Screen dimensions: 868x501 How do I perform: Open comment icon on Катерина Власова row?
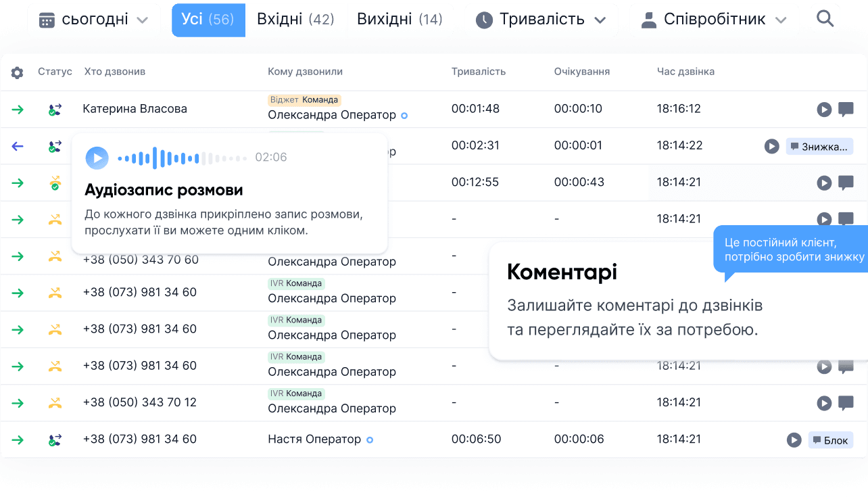[845, 109]
